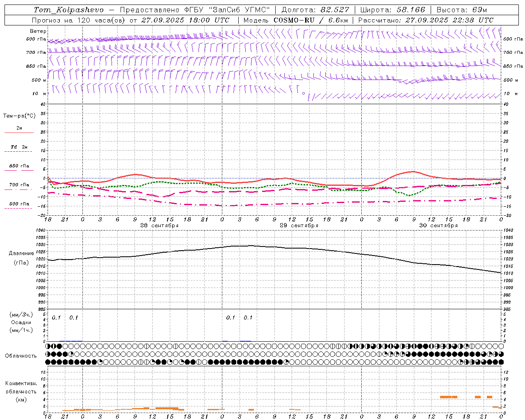The height and width of the screenshot is (420, 525).
Task: Select forecast start time 27.09.2025 18:00 UTC
Action: click(x=185, y=20)
